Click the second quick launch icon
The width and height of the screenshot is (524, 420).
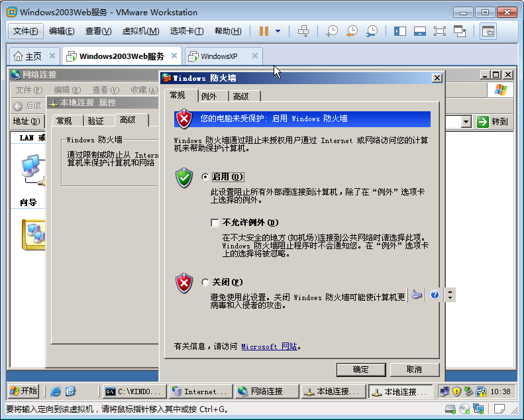70,392
